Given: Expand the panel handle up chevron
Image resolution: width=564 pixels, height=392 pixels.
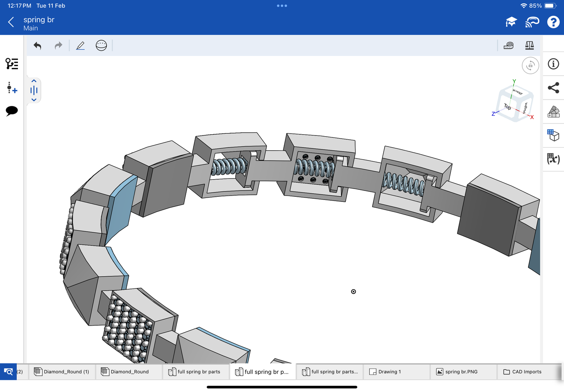Looking at the screenshot, I should coord(34,81).
